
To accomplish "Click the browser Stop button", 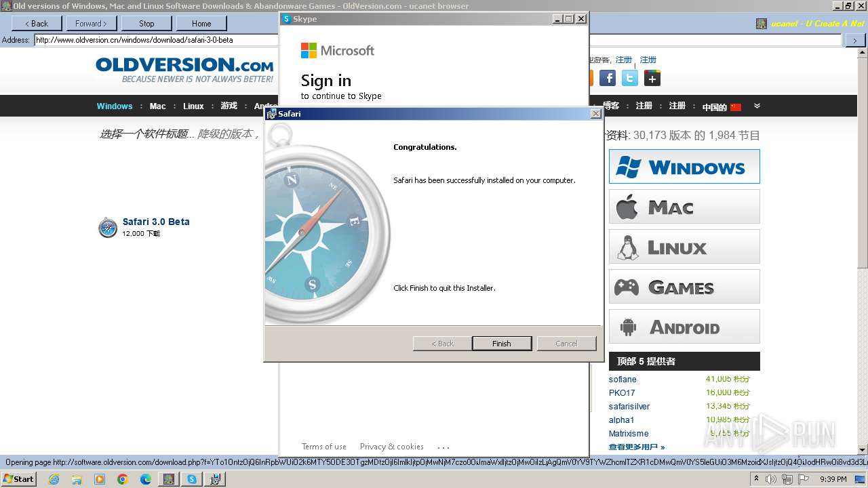I will tap(146, 23).
